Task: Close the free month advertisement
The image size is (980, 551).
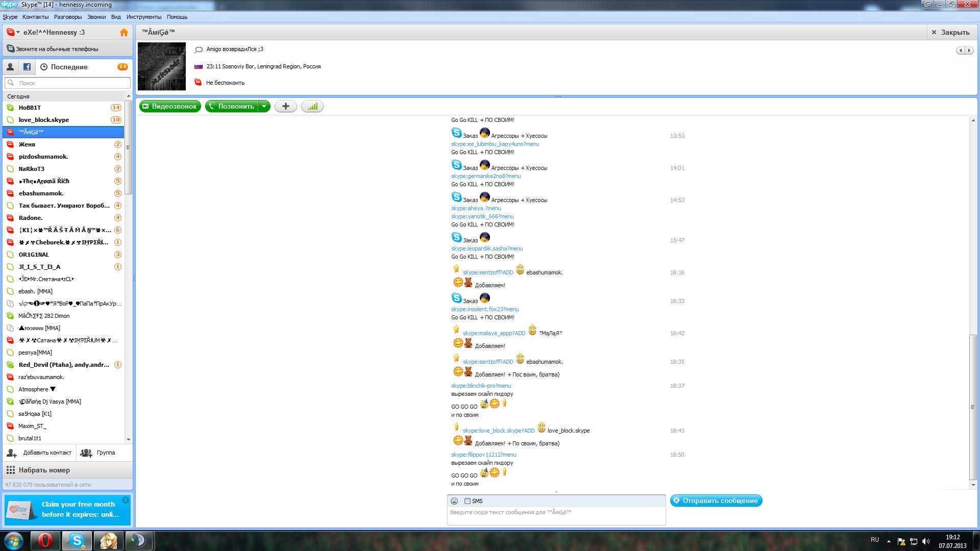Action: click(126, 500)
